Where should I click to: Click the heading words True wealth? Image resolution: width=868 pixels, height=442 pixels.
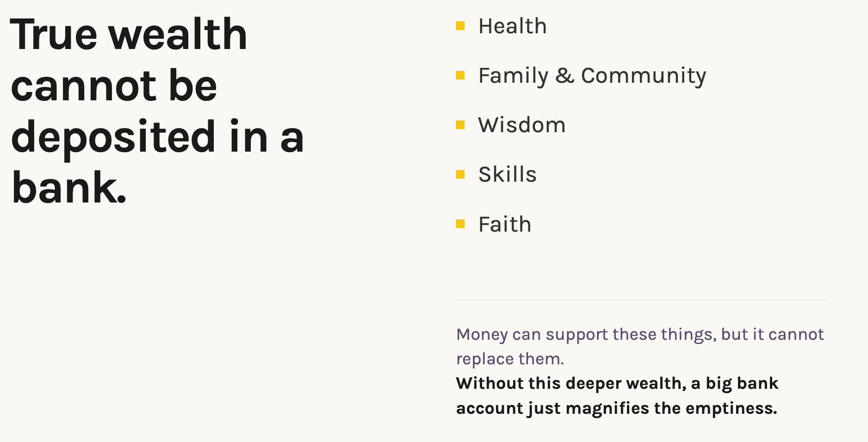pos(129,34)
